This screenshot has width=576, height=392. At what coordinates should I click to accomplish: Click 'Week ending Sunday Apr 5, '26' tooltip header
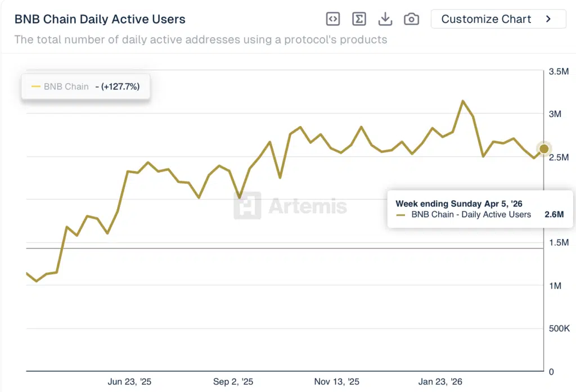pyautogui.click(x=459, y=204)
